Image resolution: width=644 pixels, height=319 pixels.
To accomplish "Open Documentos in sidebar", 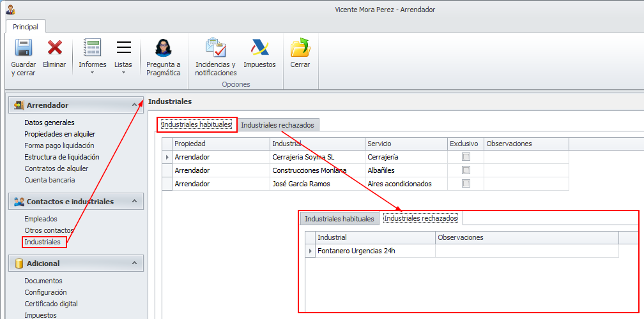I will click(x=43, y=281).
